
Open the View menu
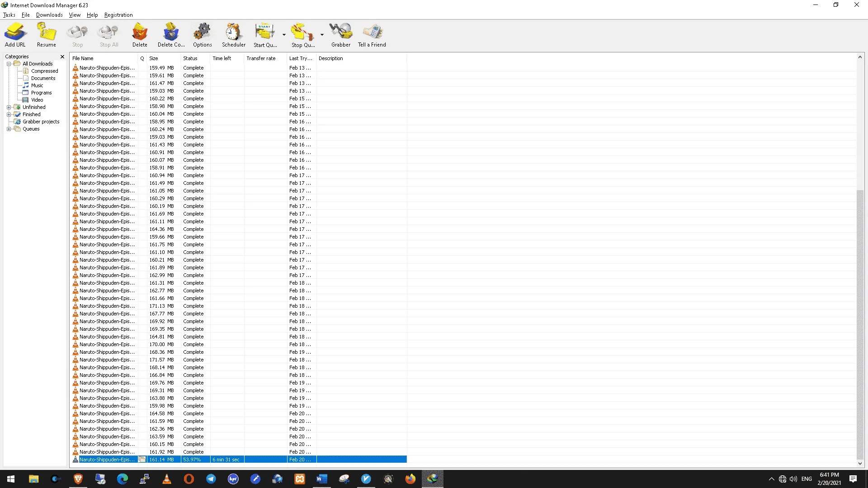[75, 15]
